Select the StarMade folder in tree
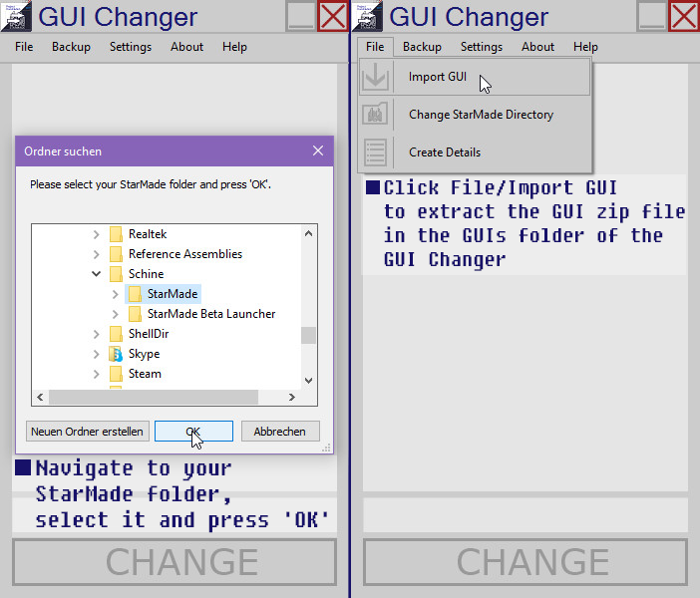This screenshot has width=700, height=598. click(x=164, y=294)
